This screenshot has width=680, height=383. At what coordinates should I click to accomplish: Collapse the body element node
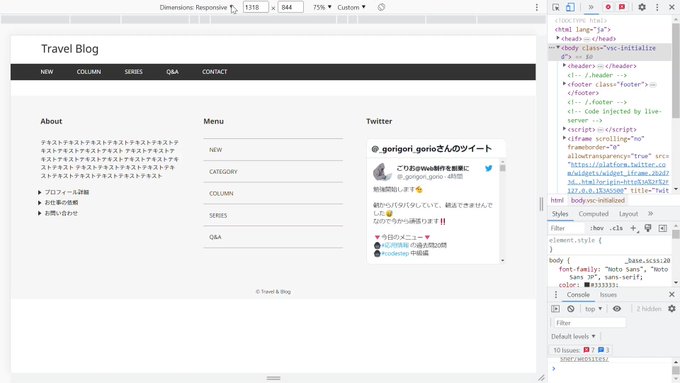pyautogui.click(x=558, y=48)
